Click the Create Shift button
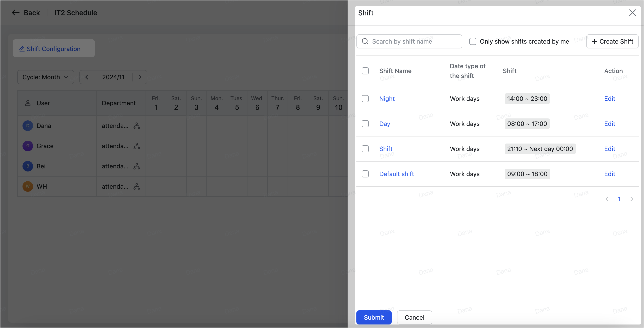 (x=612, y=41)
